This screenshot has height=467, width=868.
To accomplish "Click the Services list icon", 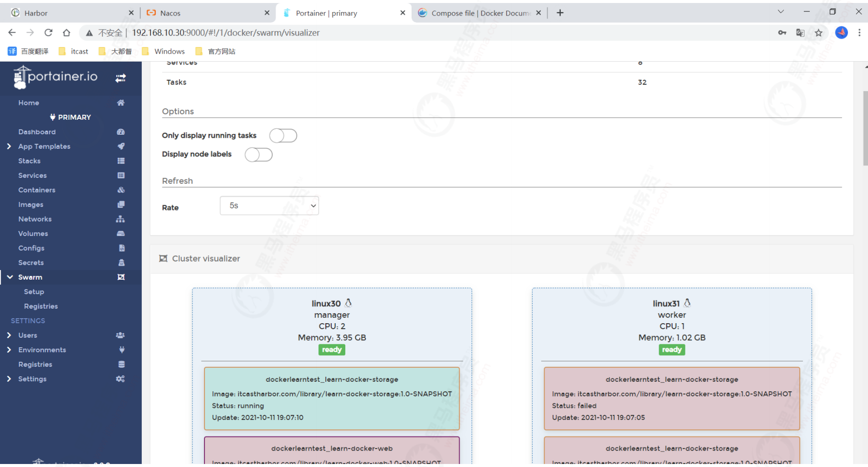I will (x=121, y=175).
